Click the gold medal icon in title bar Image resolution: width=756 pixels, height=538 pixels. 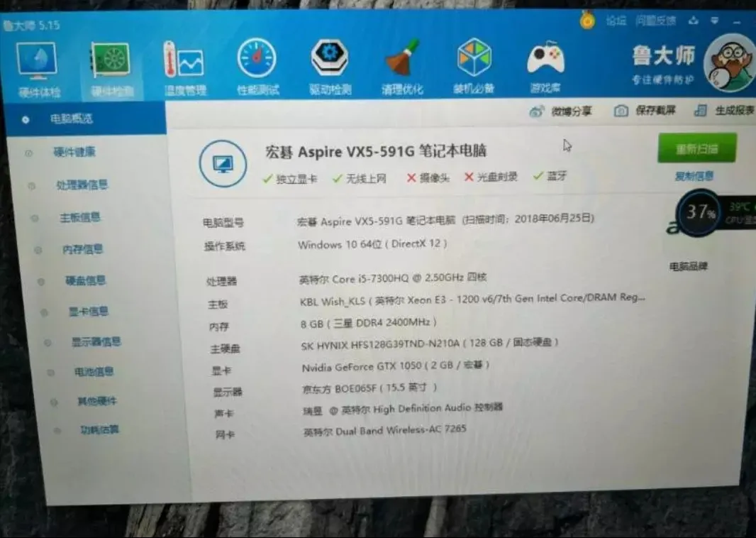587,21
